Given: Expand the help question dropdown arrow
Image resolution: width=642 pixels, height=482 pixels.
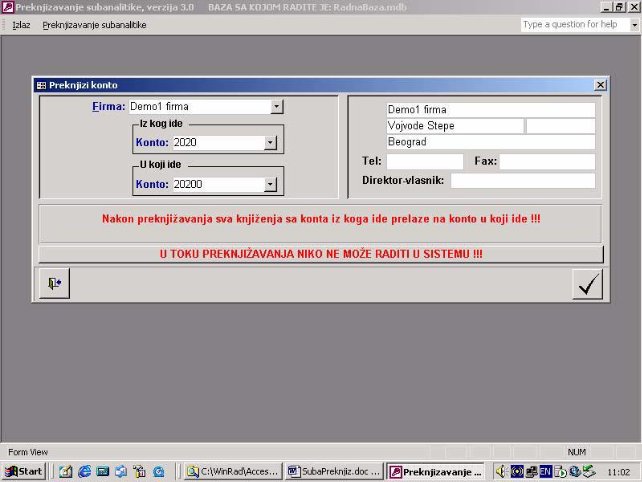Looking at the screenshot, I should [x=633, y=25].
